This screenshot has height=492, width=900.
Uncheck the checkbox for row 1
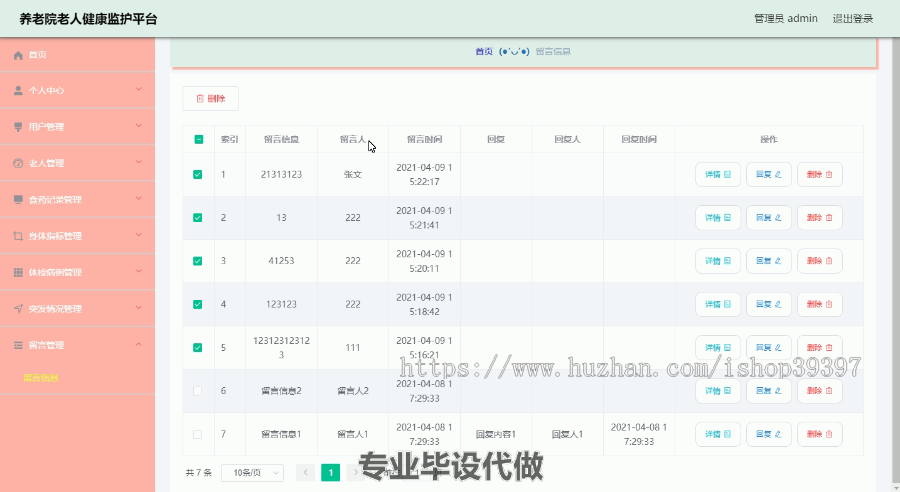pyautogui.click(x=197, y=175)
